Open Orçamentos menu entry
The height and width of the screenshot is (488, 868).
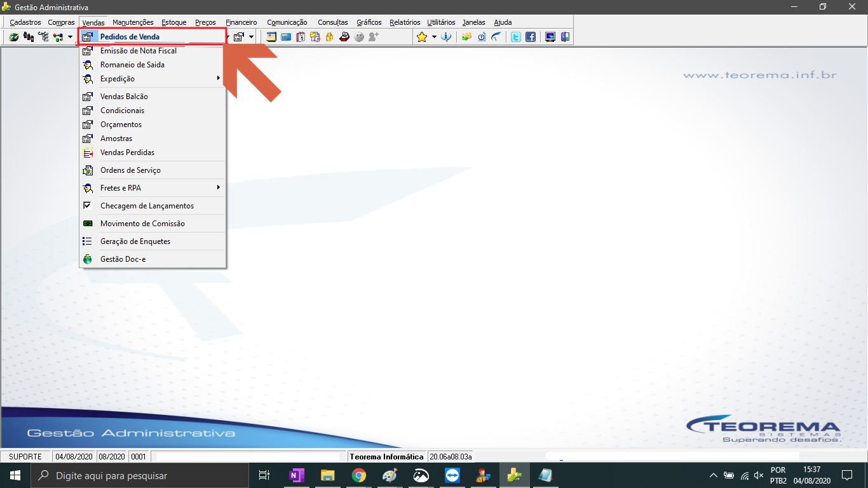click(x=153, y=125)
